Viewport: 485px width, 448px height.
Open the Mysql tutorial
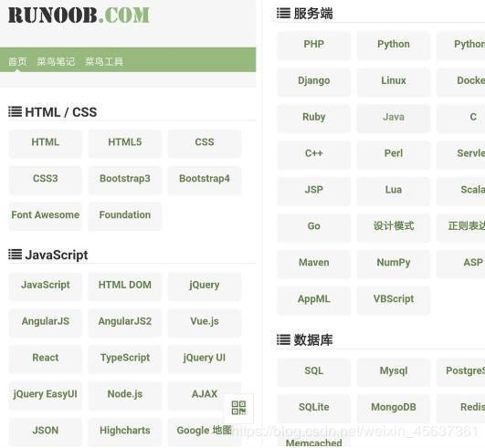[394, 371]
